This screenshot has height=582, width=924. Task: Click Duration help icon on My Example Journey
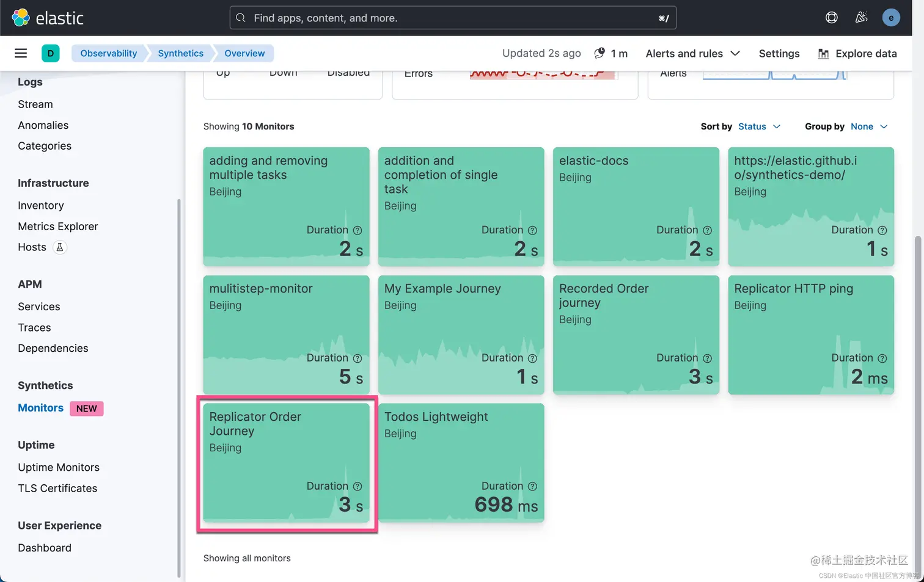pos(532,358)
